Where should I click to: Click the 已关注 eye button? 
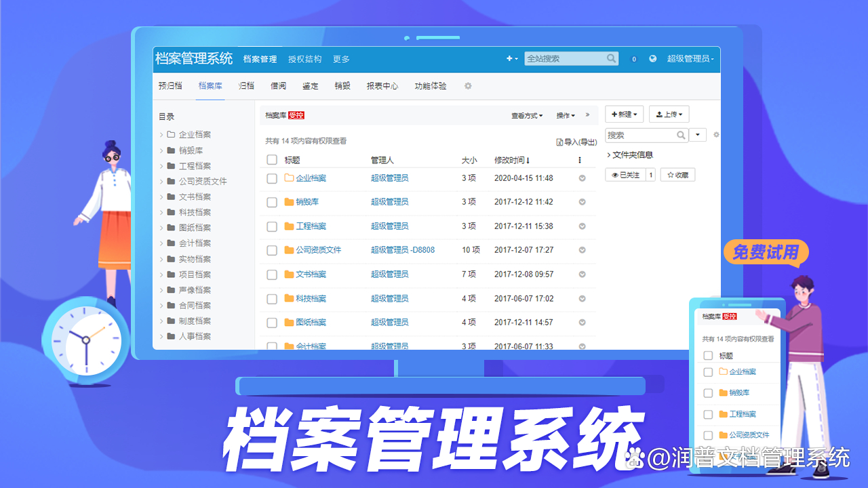[x=625, y=175]
